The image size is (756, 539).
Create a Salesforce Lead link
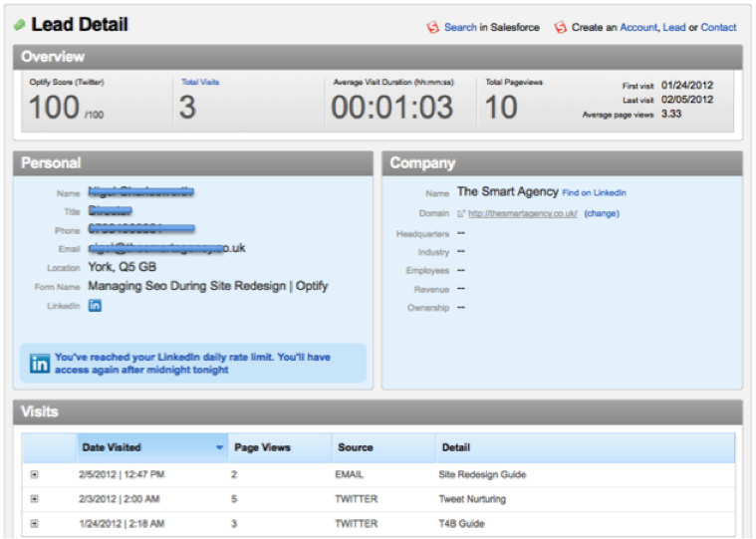(674, 28)
